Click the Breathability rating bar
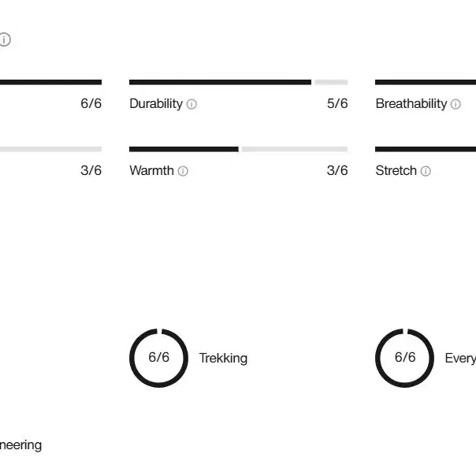 coord(426,82)
